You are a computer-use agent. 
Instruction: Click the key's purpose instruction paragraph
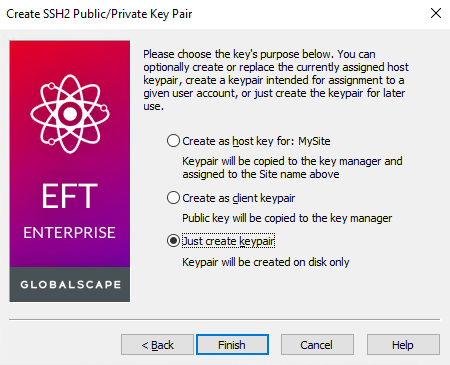coord(276,80)
